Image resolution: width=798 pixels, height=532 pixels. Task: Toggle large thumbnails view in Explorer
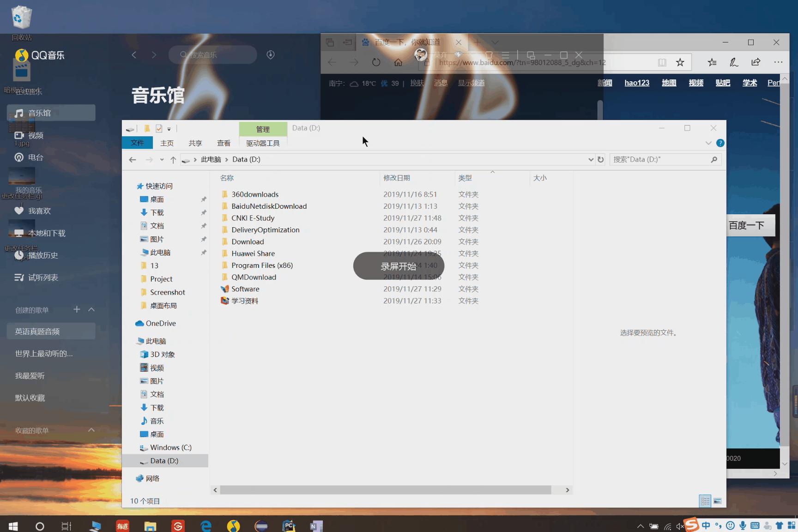[x=717, y=501]
